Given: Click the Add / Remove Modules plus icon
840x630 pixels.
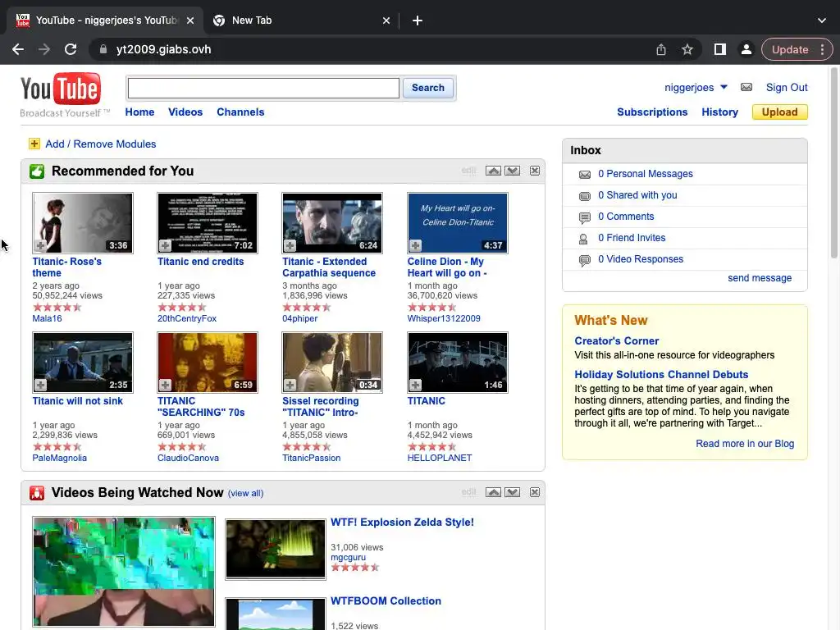Looking at the screenshot, I should tap(34, 144).
